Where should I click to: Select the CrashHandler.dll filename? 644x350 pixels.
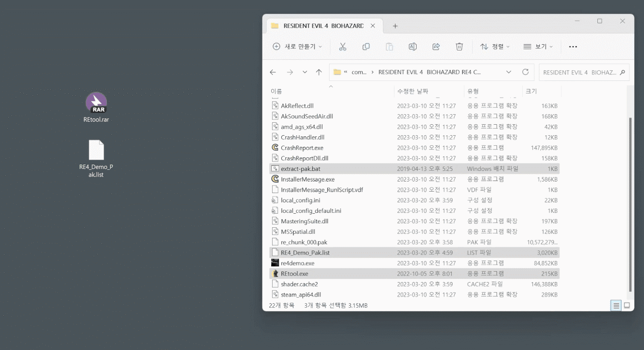point(302,137)
